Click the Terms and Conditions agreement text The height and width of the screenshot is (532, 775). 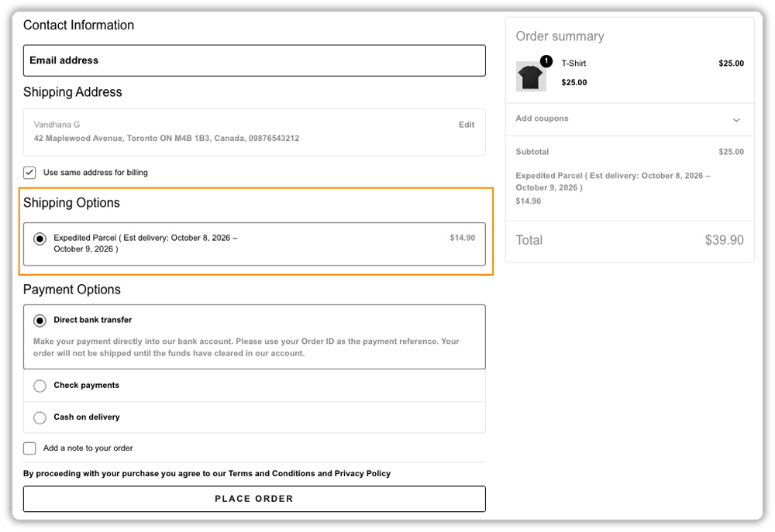[207, 473]
